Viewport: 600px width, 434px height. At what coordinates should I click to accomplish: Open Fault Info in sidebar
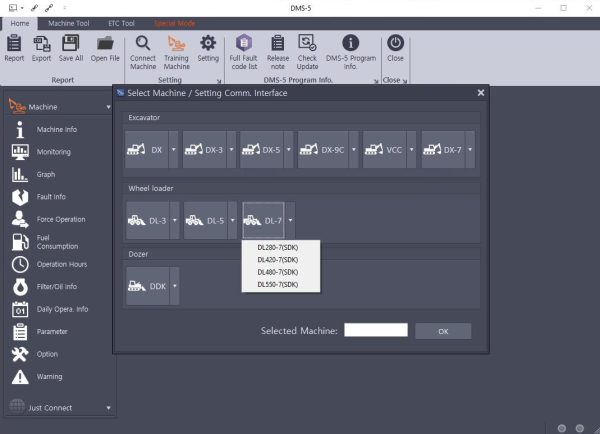pos(51,197)
